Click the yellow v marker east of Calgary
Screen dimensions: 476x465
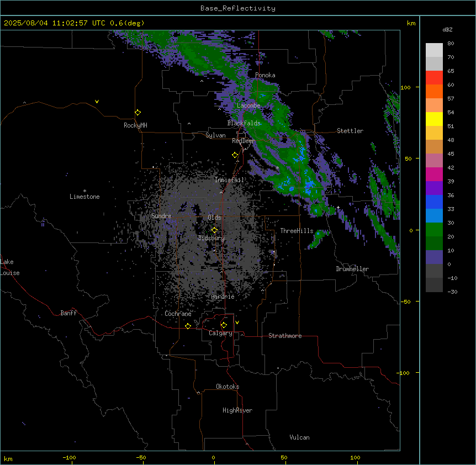pos(237,323)
